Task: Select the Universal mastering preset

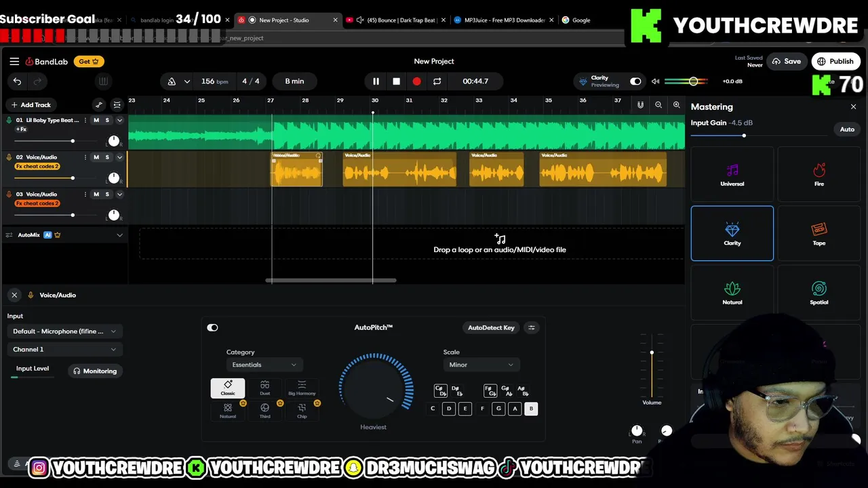Action: point(732,175)
